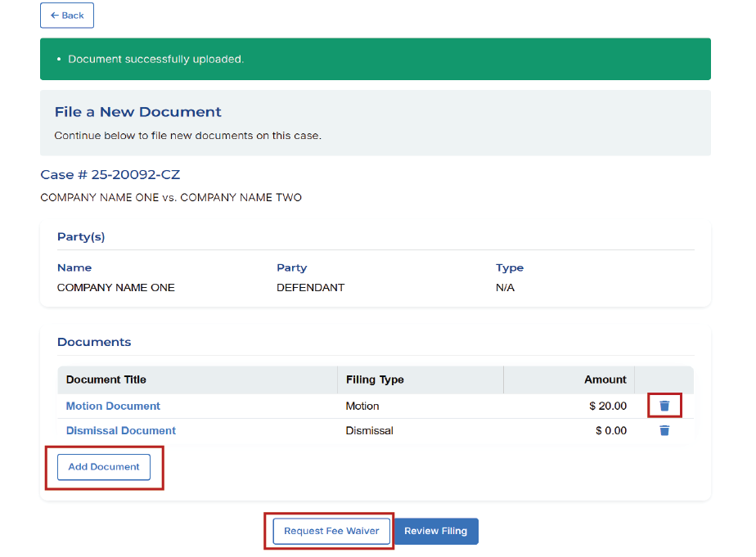Click the Motion filing type cell
The image size is (756, 557).
(362, 406)
